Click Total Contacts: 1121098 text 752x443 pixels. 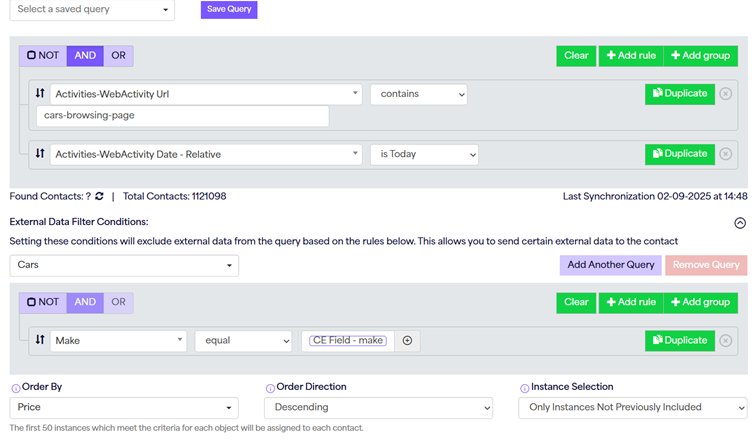point(175,196)
